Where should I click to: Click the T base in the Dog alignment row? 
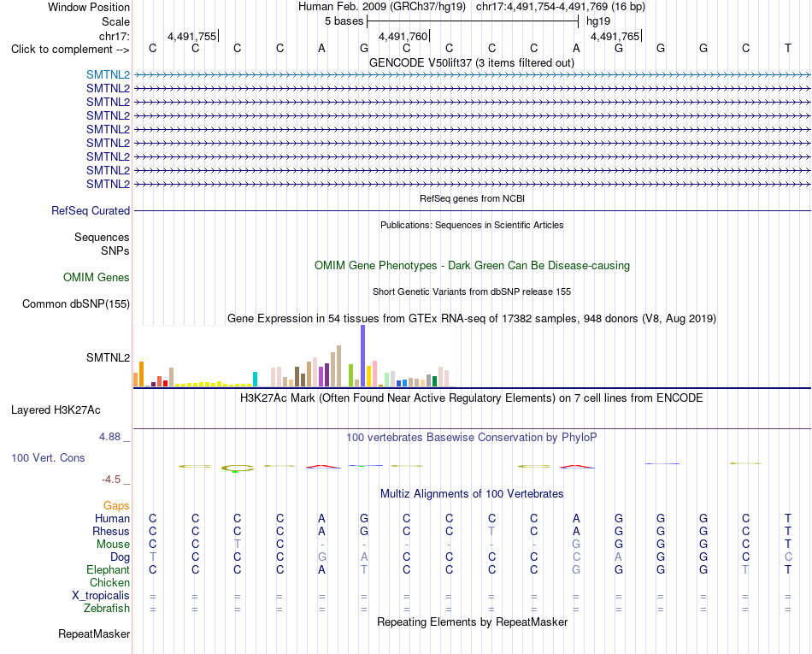pyautogui.click(x=152, y=557)
